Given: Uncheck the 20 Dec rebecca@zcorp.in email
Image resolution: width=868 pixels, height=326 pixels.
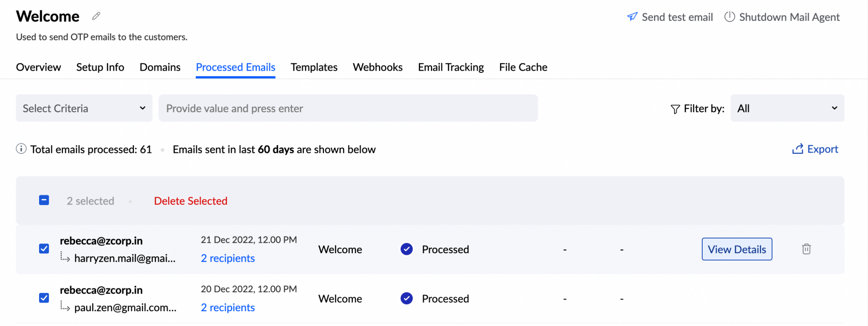Looking at the screenshot, I should (x=44, y=298).
